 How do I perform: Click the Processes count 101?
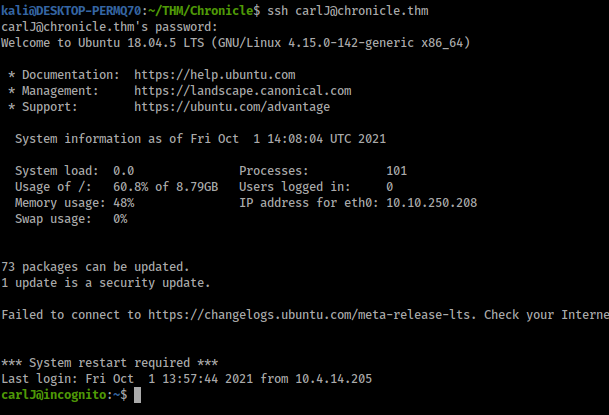click(x=396, y=171)
